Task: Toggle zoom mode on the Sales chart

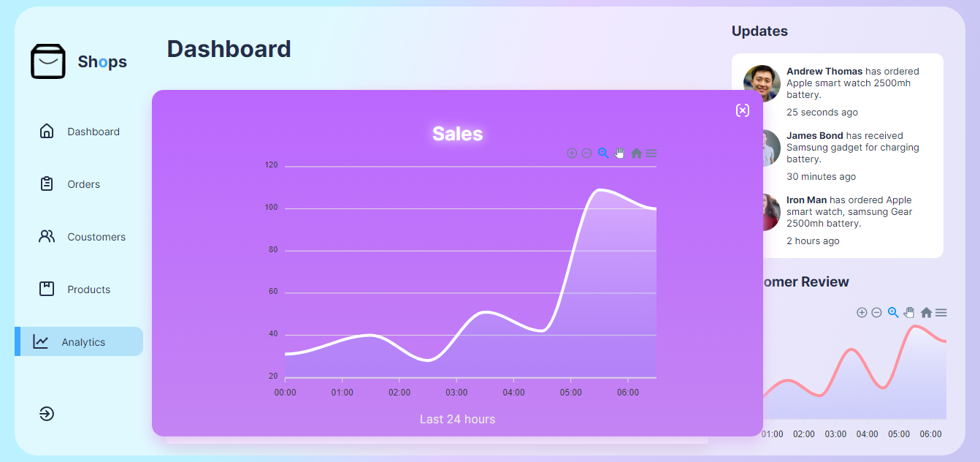Action: [x=603, y=153]
